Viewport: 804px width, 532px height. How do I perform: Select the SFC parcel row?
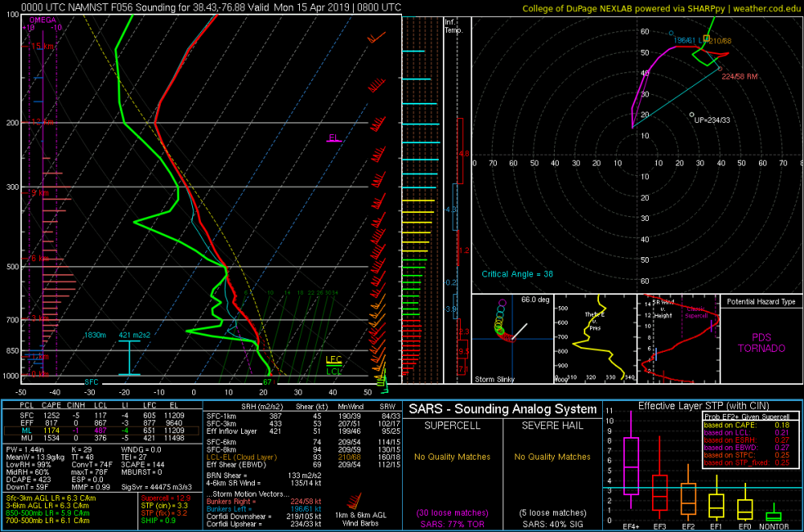[x=101, y=415]
